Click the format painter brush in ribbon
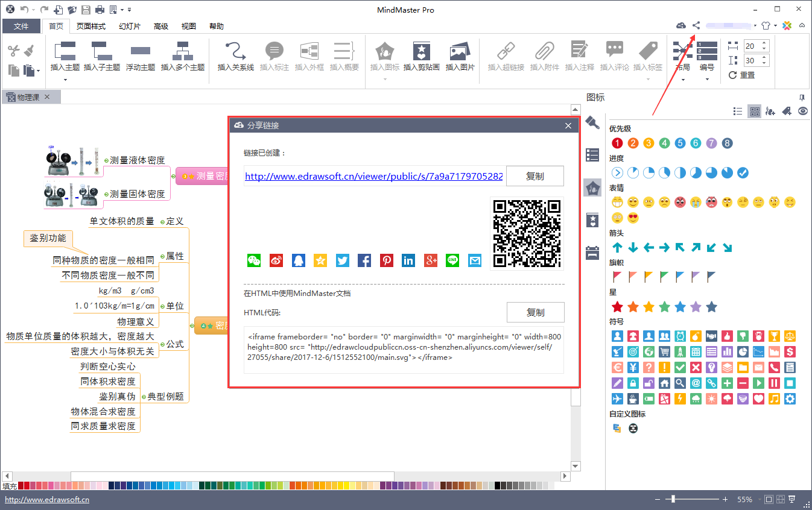 click(28, 51)
